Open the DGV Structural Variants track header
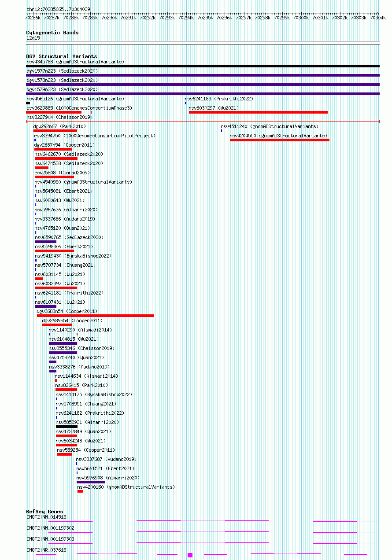 tap(62, 56)
